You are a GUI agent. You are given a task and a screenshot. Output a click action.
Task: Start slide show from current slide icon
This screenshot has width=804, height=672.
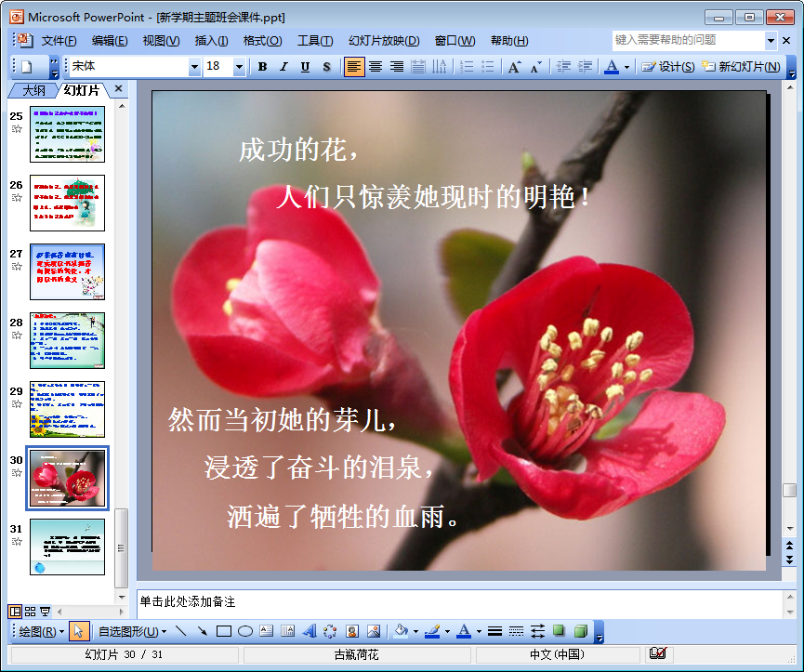(x=46, y=612)
